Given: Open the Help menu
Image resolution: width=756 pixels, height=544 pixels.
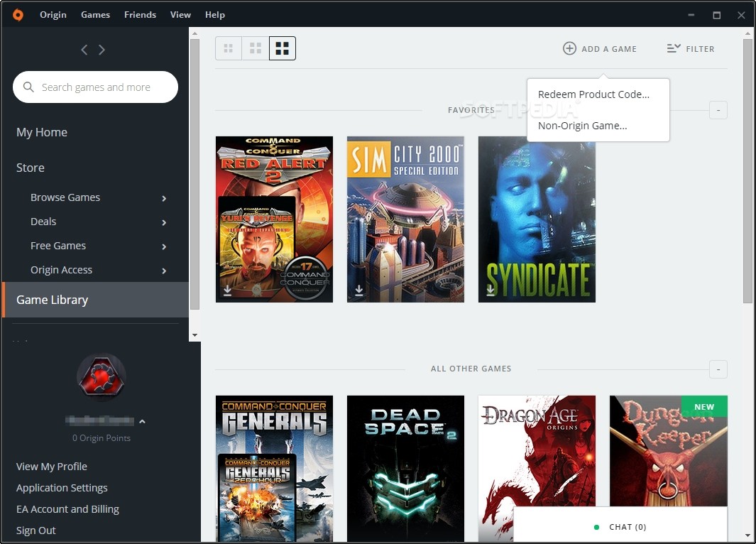Looking at the screenshot, I should coord(215,15).
